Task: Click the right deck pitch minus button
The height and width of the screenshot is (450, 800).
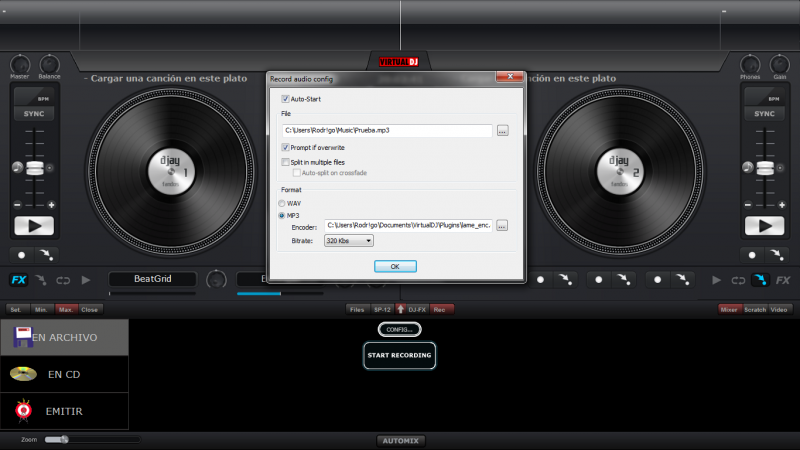Action: click(748, 205)
